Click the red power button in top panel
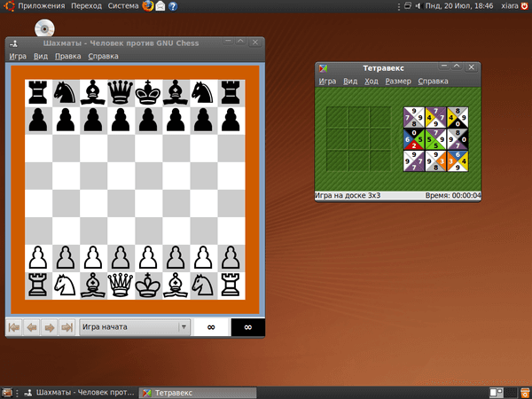 [x=525, y=6]
